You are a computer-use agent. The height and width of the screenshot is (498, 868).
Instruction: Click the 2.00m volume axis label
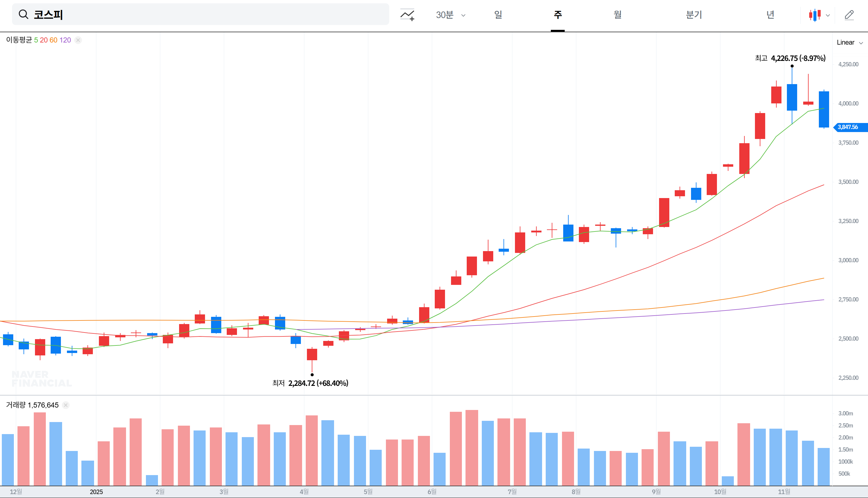click(845, 437)
